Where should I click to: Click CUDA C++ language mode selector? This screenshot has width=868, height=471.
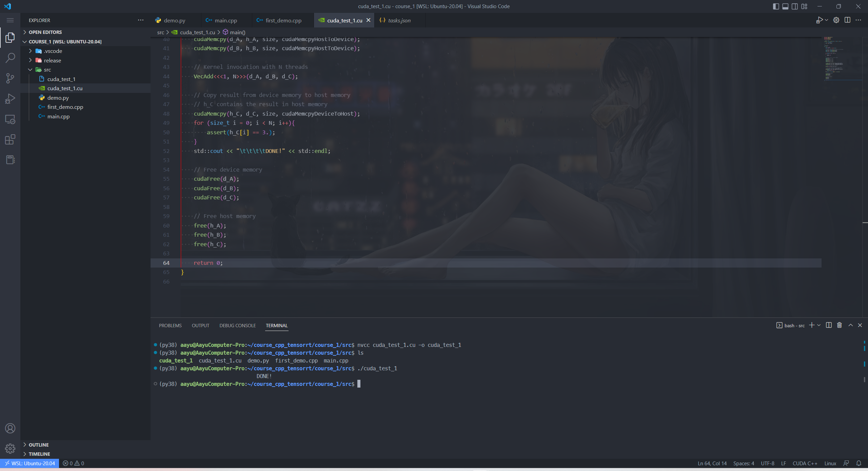(x=805, y=463)
